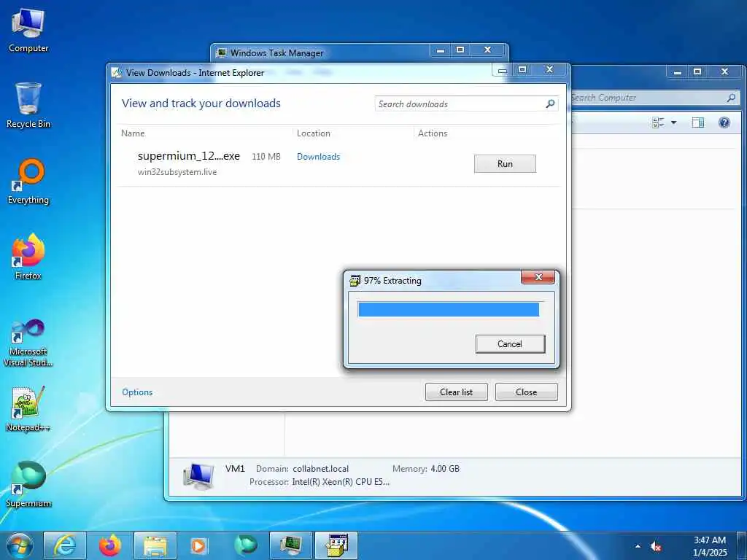Click the win32subsystem.live source text

coord(177,172)
